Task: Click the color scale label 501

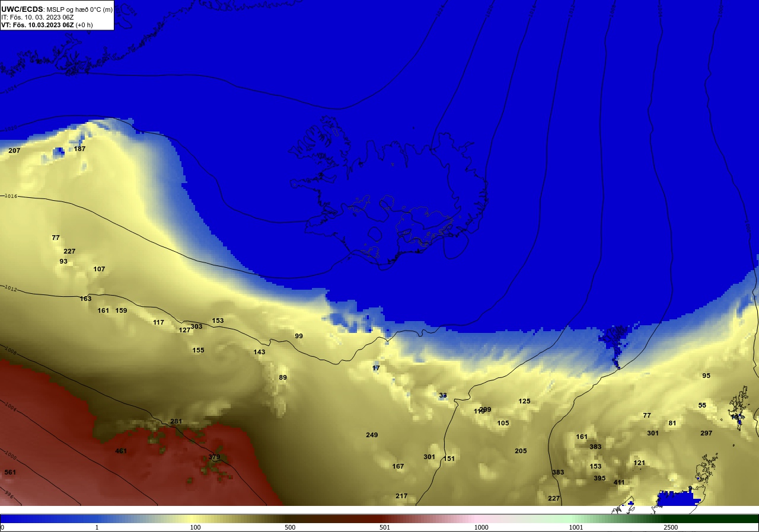Action: coord(386,527)
